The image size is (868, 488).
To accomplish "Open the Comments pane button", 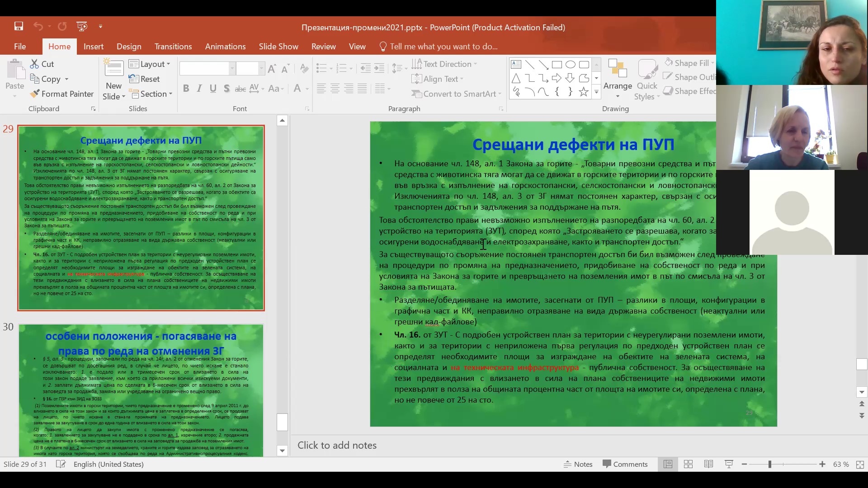I will click(x=625, y=464).
